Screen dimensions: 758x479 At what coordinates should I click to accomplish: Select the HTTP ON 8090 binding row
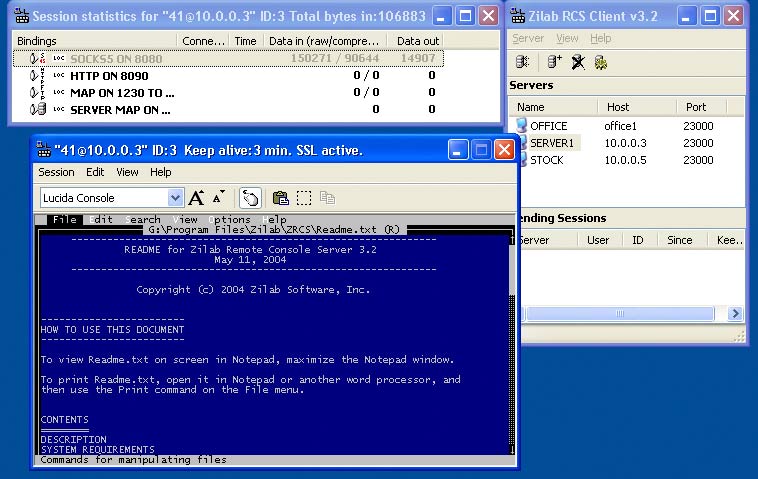pos(228,75)
